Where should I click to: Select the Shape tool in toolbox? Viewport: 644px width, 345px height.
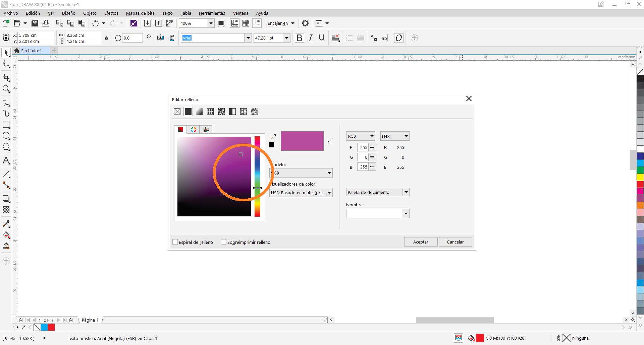(6, 64)
